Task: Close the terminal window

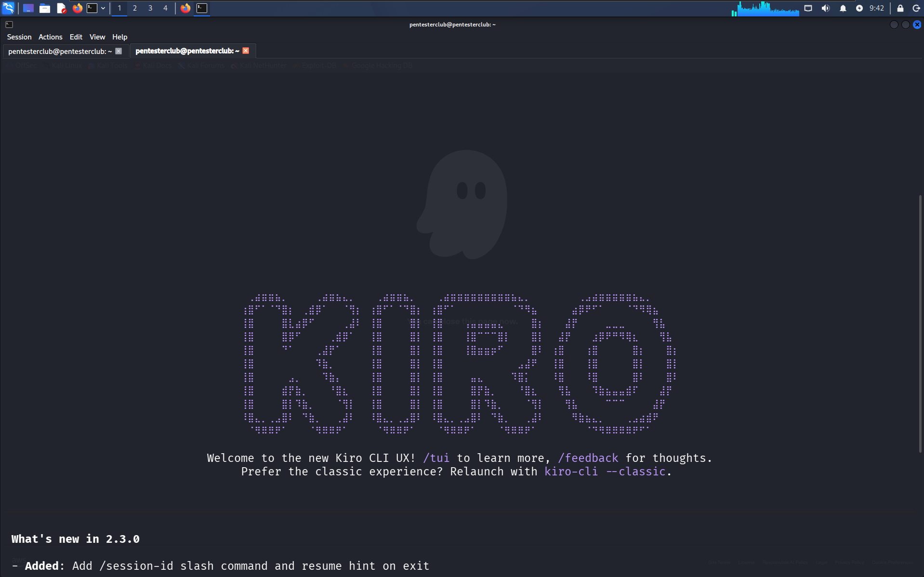Action: click(917, 25)
